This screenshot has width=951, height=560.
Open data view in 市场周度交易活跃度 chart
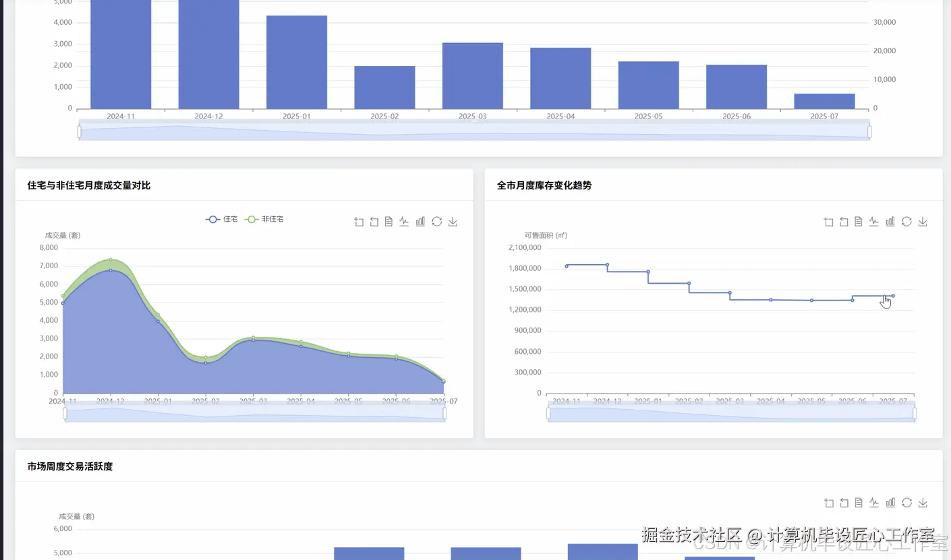pyautogui.click(x=859, y=503)
